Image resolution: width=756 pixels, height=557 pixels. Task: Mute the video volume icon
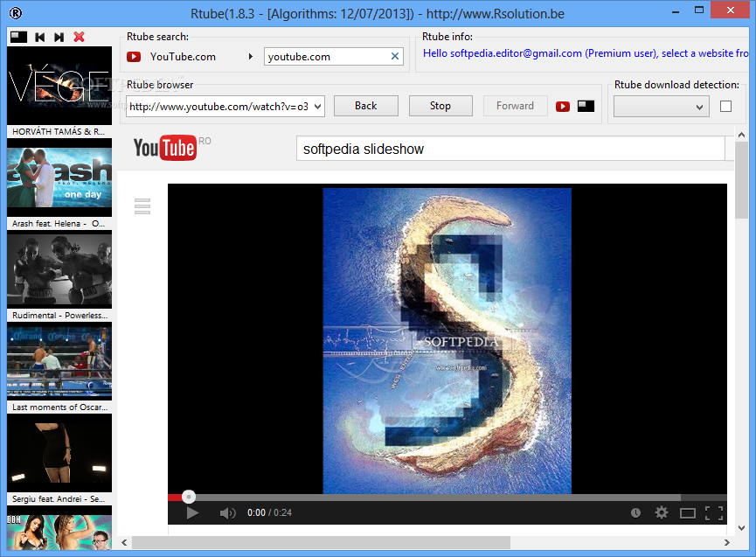[227, 513]
